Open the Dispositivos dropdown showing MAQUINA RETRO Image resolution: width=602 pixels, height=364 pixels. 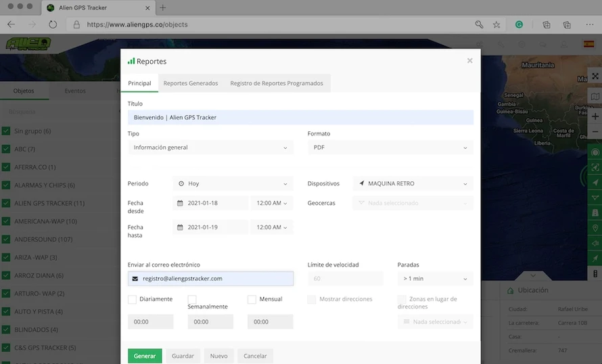click(413, 183)
